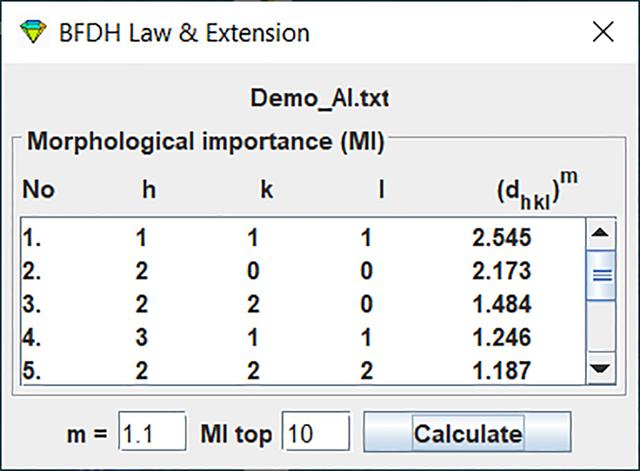This screenshot has width=640, height=471.
Task: Click the 'h' column header
Action: coord(149,190)
